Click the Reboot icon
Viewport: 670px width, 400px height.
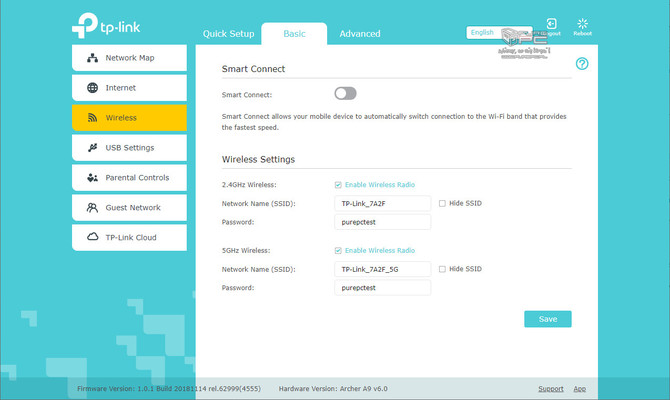pos(582,24)
